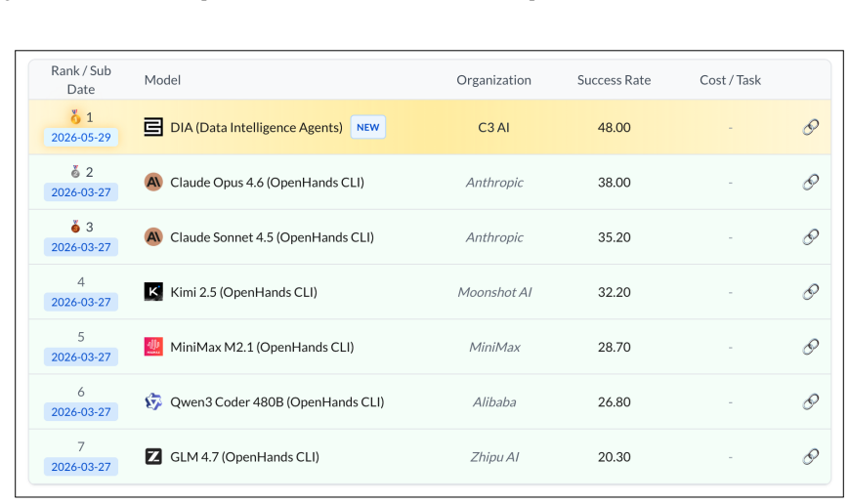Click the Qwen logo icon
The width and height of the screenshot is (850, 504).
(x=153, y=401)
